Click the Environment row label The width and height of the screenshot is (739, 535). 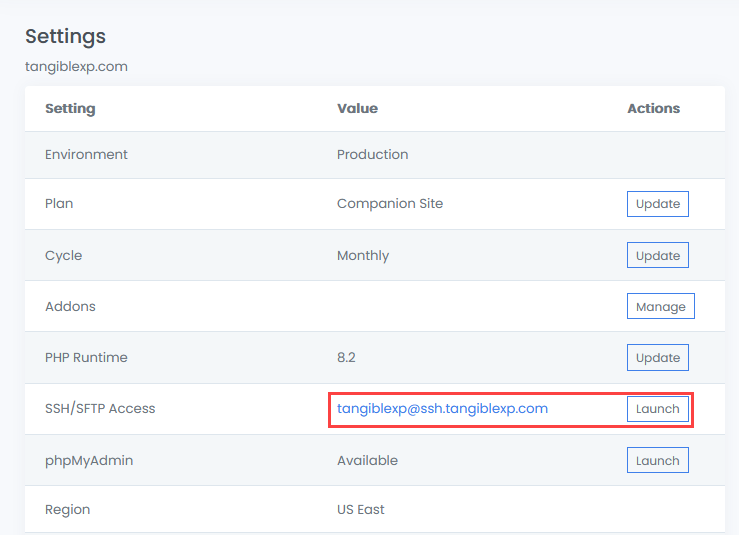tap(86, 155)
